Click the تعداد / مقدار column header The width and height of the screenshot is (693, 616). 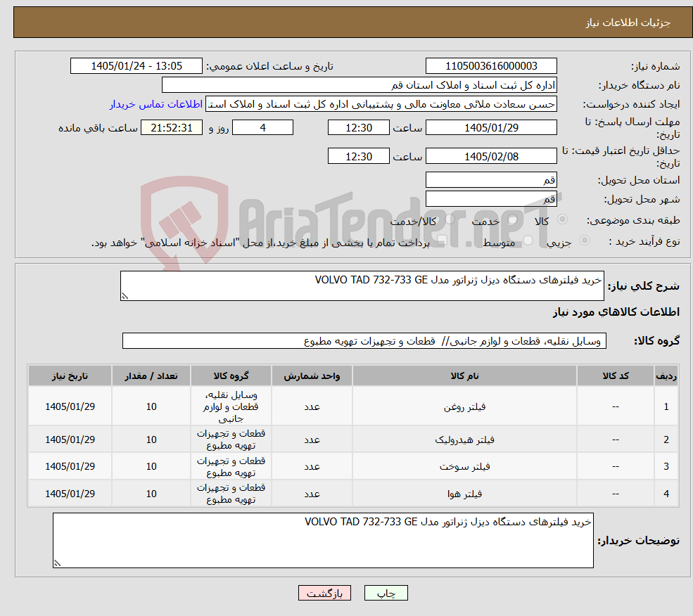pyautogui.click(x=151, y=376)
